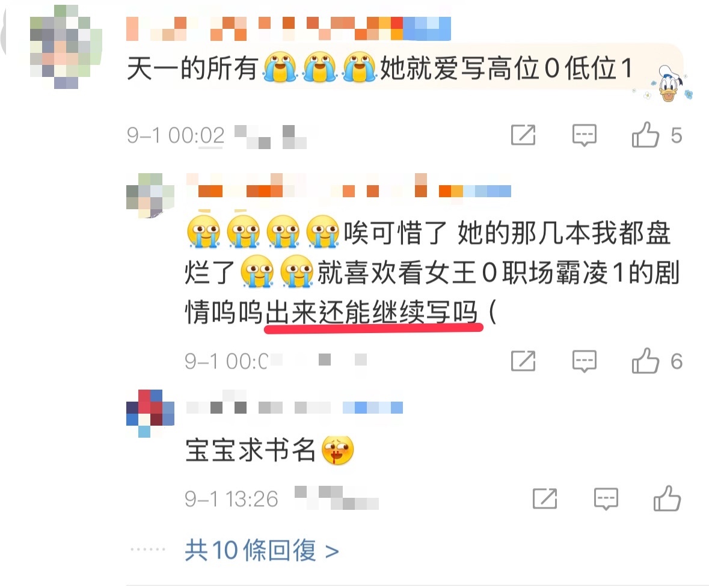Share the 宝宝求书名 reply
The width and height of the screenshot is (709, 588).
tap(545, 498)
